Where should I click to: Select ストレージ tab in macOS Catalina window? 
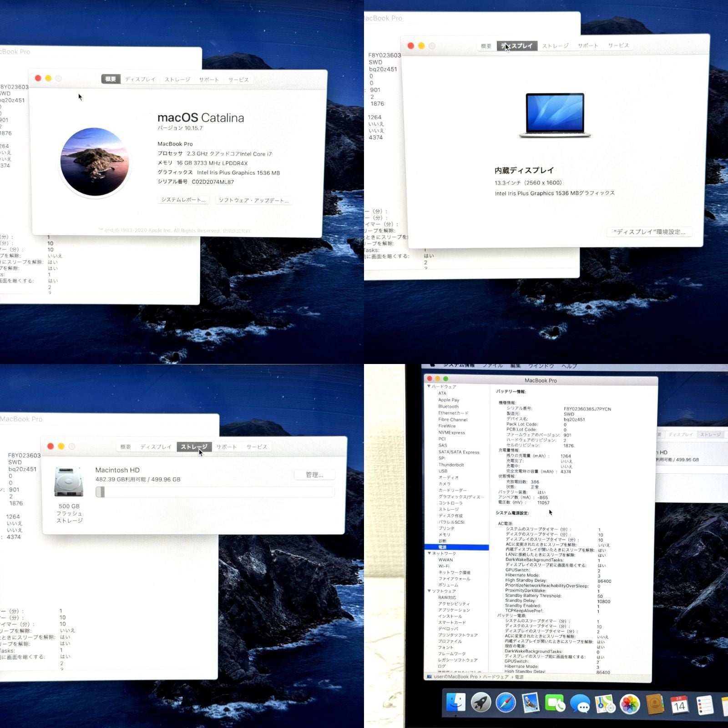click(177, 79)
